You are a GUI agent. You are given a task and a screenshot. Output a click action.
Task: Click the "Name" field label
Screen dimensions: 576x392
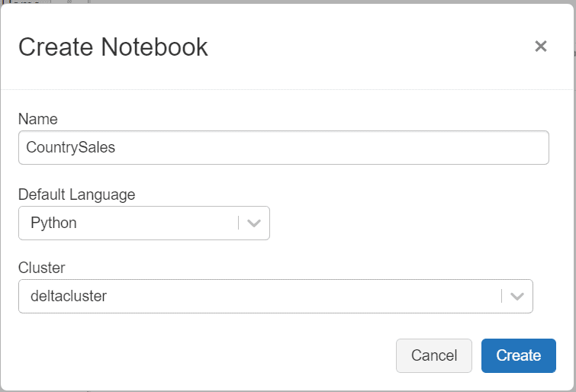pyautogui.click(x=38, y=119)
